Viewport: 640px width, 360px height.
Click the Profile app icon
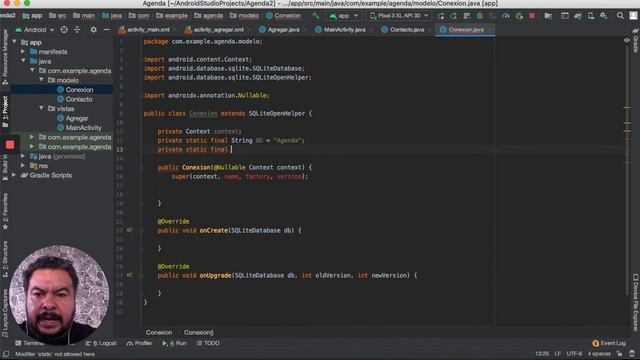(x=506, y=16)
